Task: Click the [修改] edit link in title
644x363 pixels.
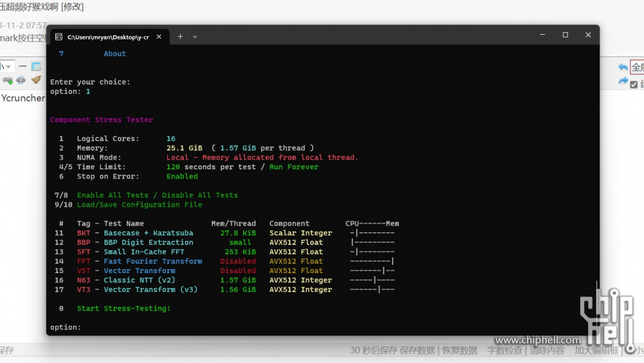Action: click(72, 7)
